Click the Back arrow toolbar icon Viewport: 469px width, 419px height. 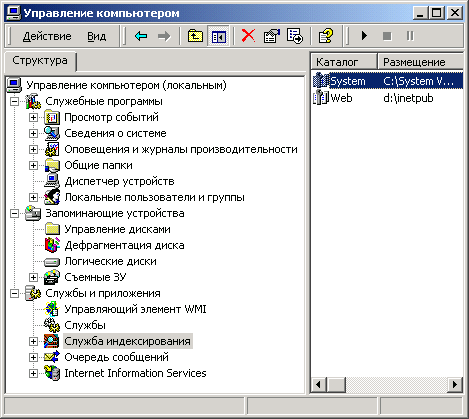[x=141, y=36]
